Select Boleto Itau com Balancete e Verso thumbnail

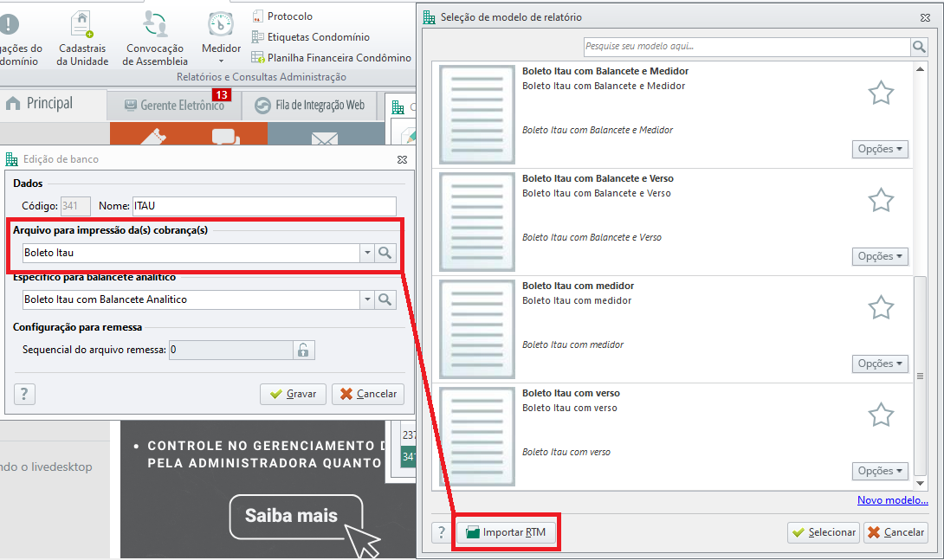point(477,222)
